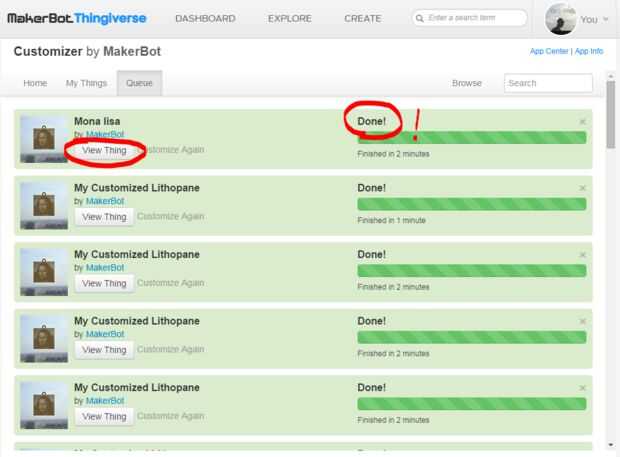Click the Mona lisa progress bar
620x457 pixels.
click(472, 138)
